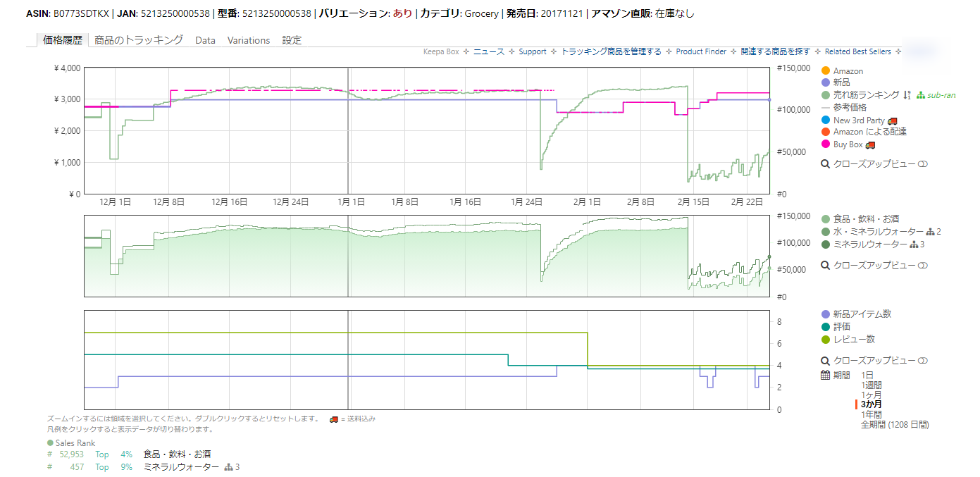The height and width of the screenshot is (477, 980).
Task: Toggle the Amazon price series in the legend
Action: pyautogui.click(x=848, y=71)
